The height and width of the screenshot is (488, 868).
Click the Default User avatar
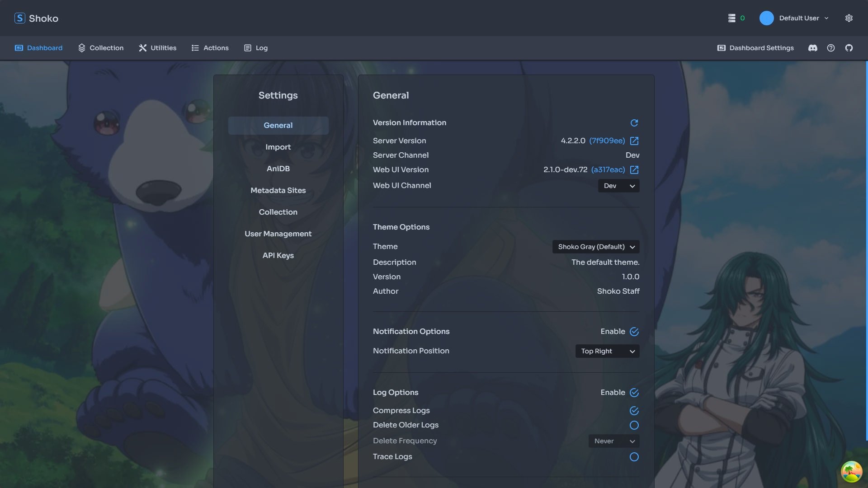coord(766,18)
